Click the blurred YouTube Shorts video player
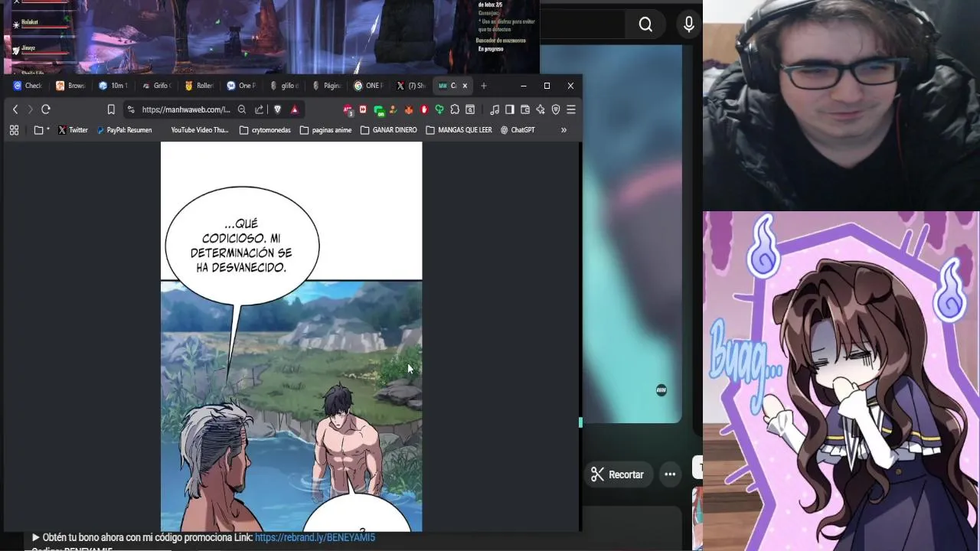 point(632,233)
